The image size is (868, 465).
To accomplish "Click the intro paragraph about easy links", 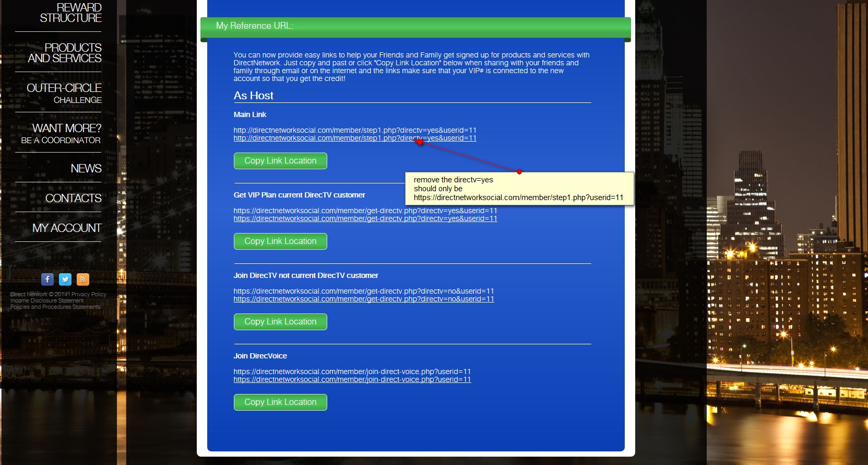I will tap(412, 67).
